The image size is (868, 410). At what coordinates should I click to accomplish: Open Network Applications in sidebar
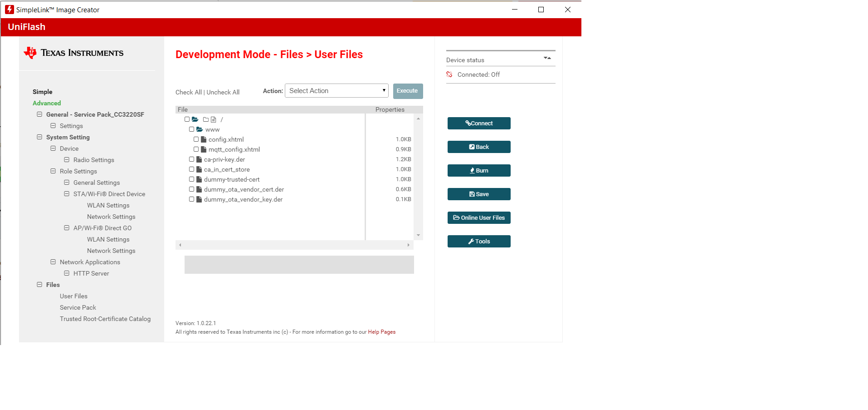coord(90,262)
